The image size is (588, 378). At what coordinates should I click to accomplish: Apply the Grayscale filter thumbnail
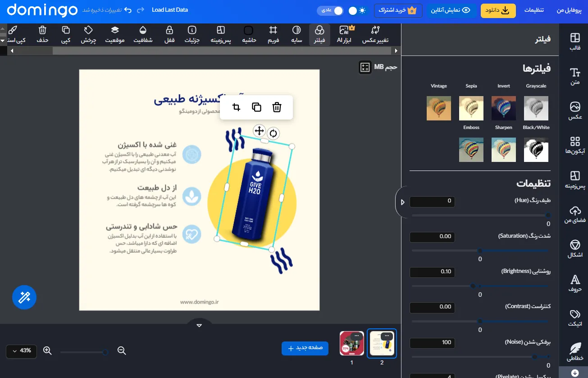coord(536,108)
